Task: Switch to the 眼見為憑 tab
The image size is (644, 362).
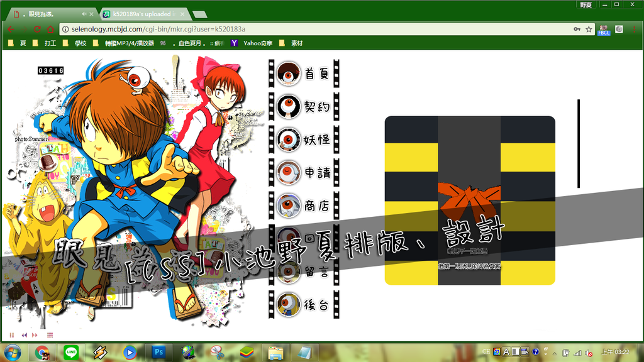Action: pyautogui.click(x=53, y=14)
